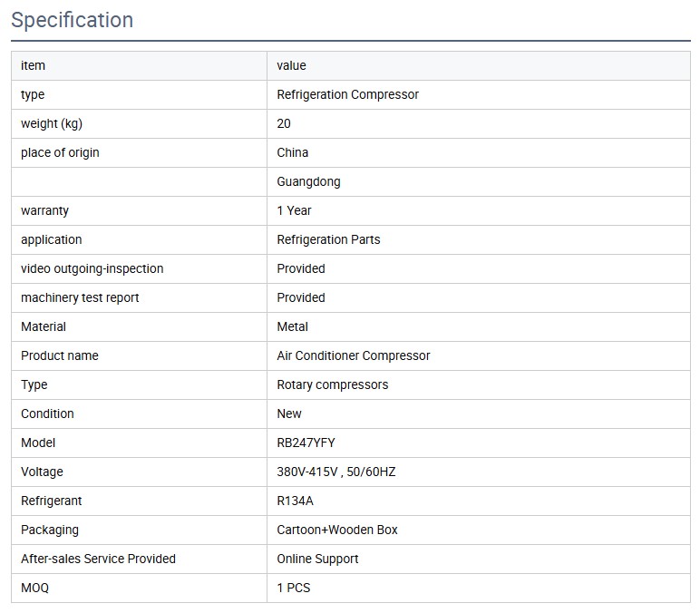Click the 'value' column header cell
The height and width of the screenshot is (613, 700).
[x=292, y=65]
